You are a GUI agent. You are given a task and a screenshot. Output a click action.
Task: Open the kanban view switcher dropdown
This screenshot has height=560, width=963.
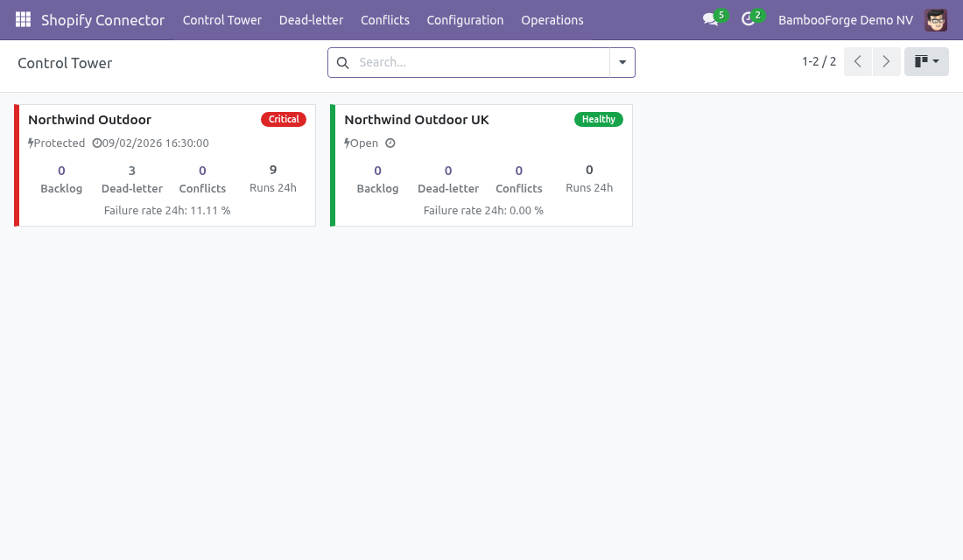(x=926, y=61)
